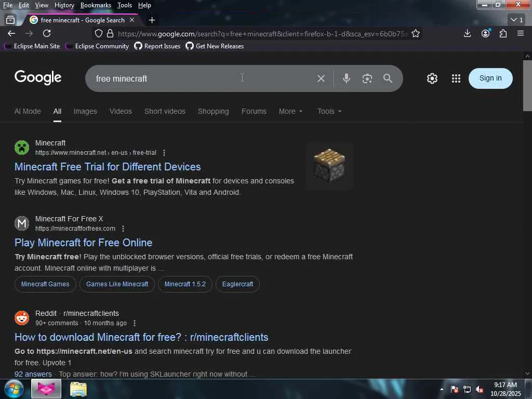532x399 pixels.
Task: Open the File menu
Action: 7,5
